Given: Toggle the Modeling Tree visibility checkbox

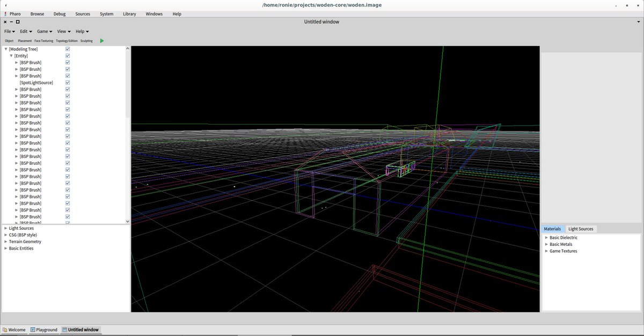Looking at the screenshot, I should pyautogui.click(x=68, y=49).
